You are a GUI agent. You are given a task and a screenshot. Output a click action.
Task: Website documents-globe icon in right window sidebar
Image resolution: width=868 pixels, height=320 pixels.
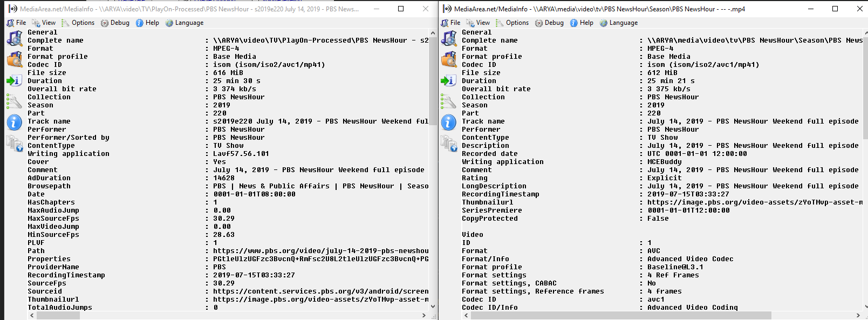pyautogui.click(x=448, y=144)
